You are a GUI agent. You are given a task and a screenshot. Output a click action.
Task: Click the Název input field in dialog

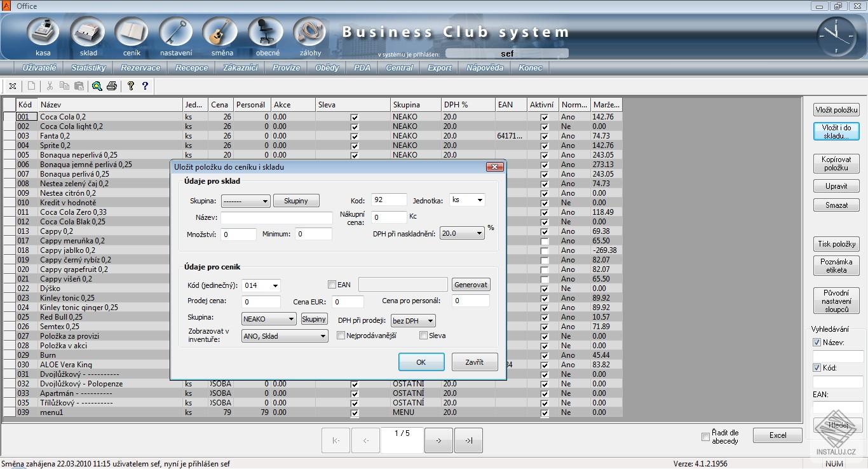tap(276, 218)
